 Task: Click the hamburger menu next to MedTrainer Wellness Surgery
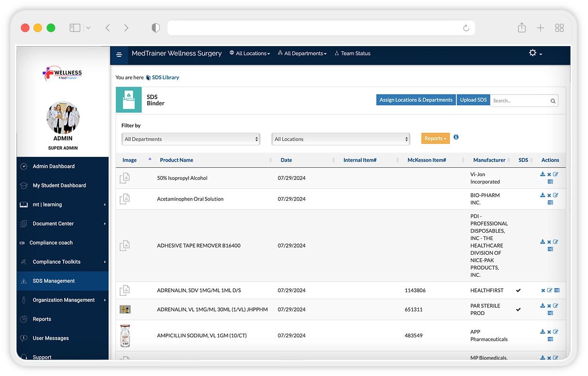119,54
